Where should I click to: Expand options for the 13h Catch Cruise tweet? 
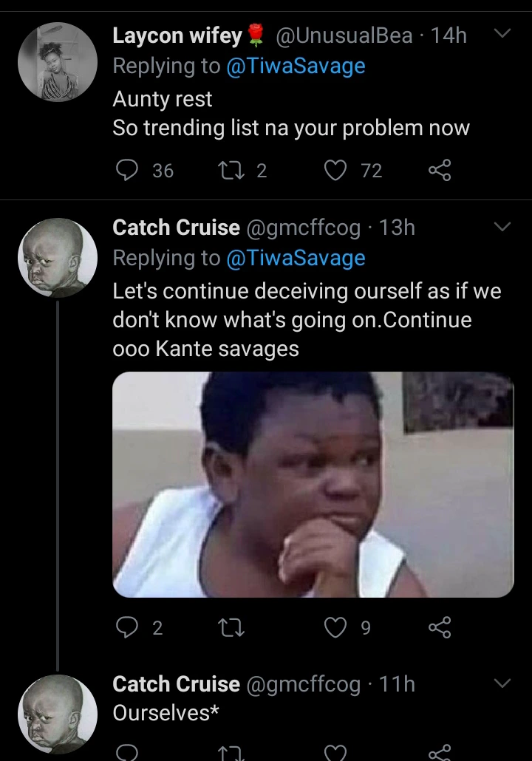pyautogui.click(x=502, y=226)
